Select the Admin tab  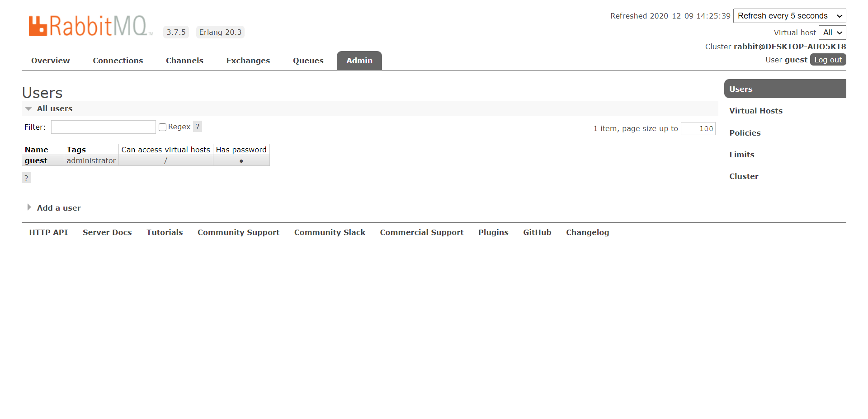click(359, 61)
